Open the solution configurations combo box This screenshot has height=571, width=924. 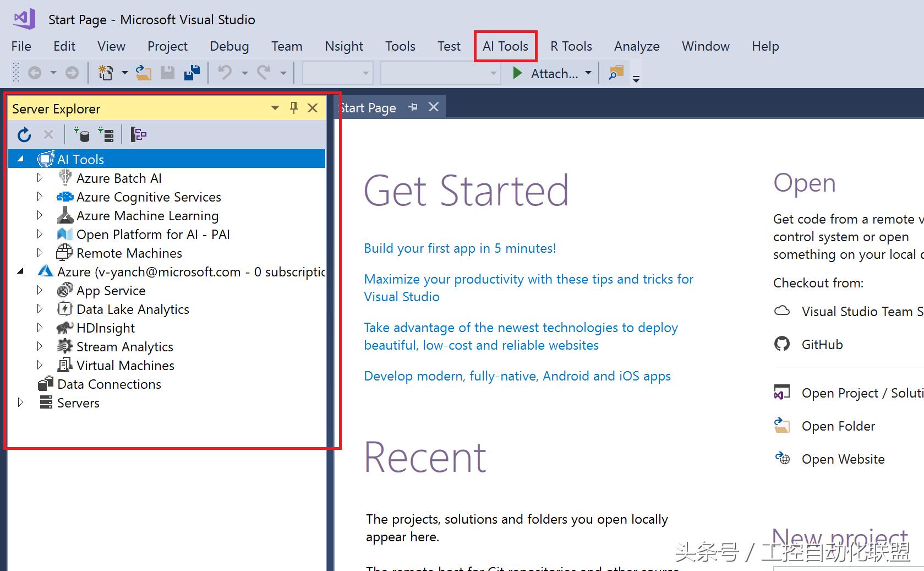(337, 73)
